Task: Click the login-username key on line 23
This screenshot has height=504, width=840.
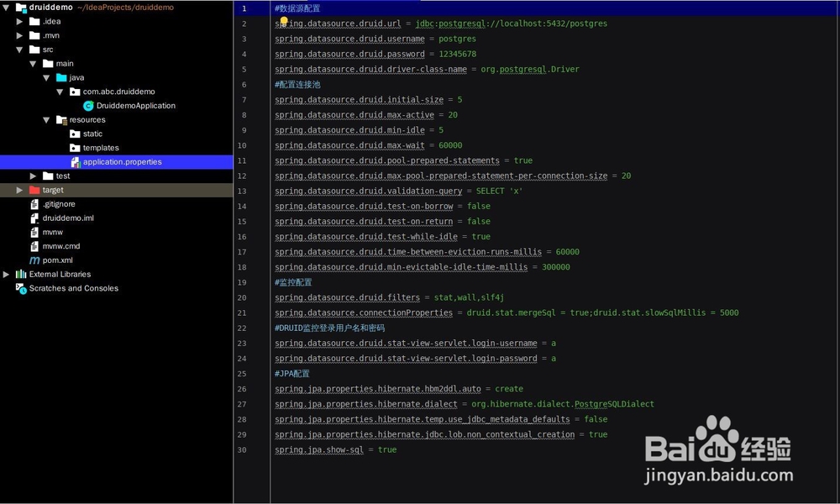Action: 406,344
